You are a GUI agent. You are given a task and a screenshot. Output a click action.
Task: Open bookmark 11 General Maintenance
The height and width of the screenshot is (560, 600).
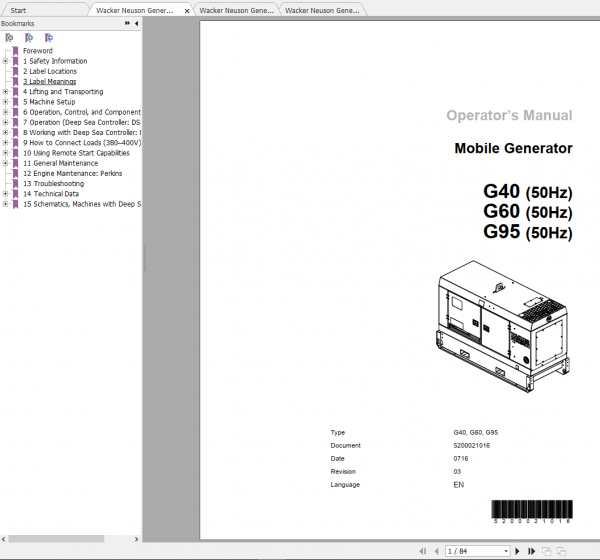(x=60, y=163)
